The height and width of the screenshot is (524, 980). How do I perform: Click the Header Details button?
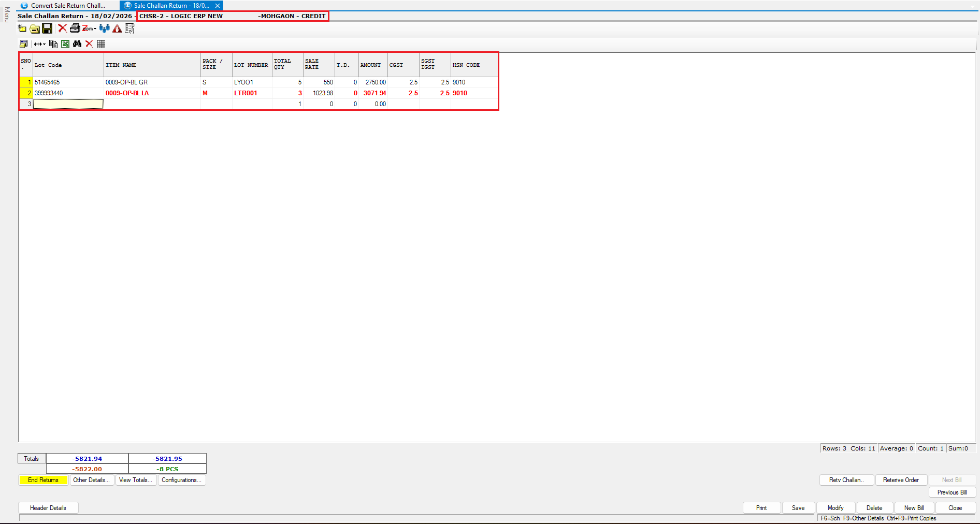48,508
